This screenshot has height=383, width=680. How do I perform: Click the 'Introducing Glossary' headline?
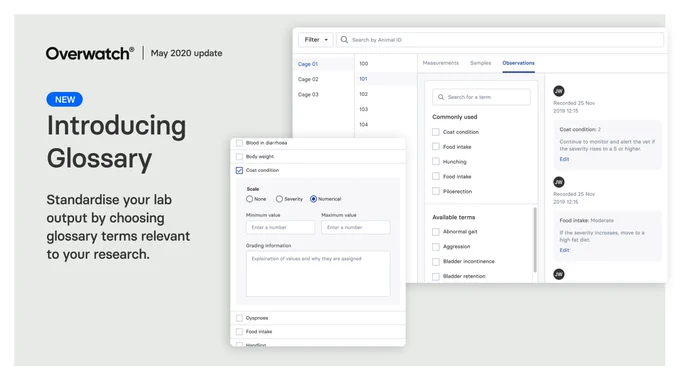pyautogui.click(x=117, y=142)
